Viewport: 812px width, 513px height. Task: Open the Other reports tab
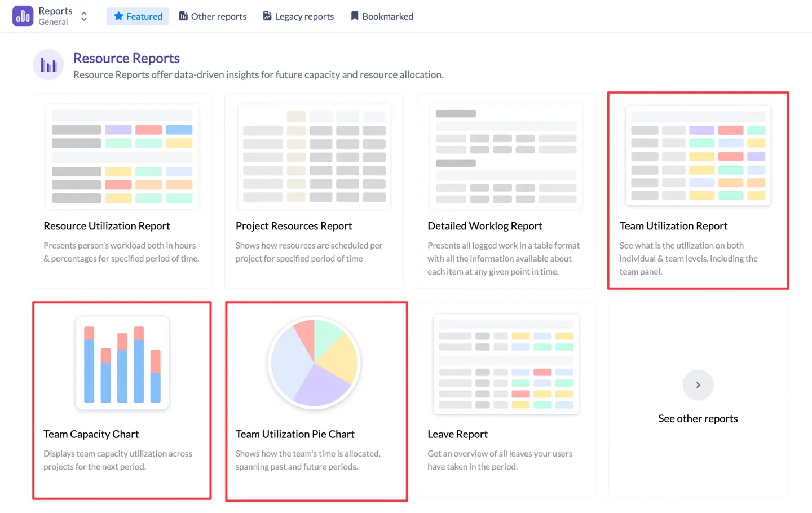213,16
